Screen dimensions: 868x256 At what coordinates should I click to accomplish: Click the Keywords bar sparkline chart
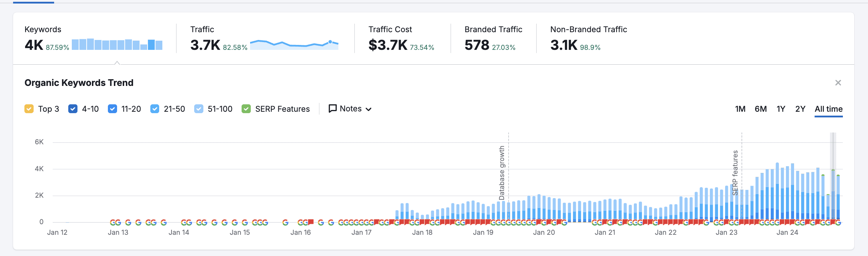(117, 44)
